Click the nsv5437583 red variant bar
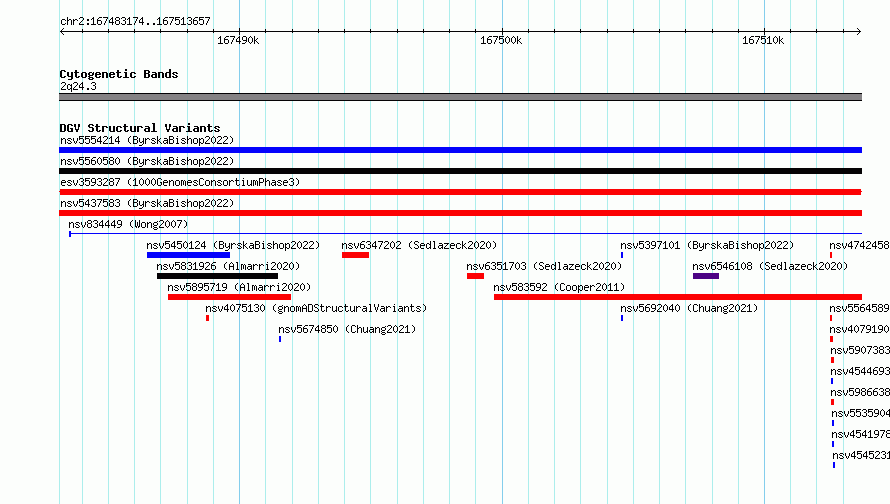Screen dimensions: 890x504 coord(460,213)
